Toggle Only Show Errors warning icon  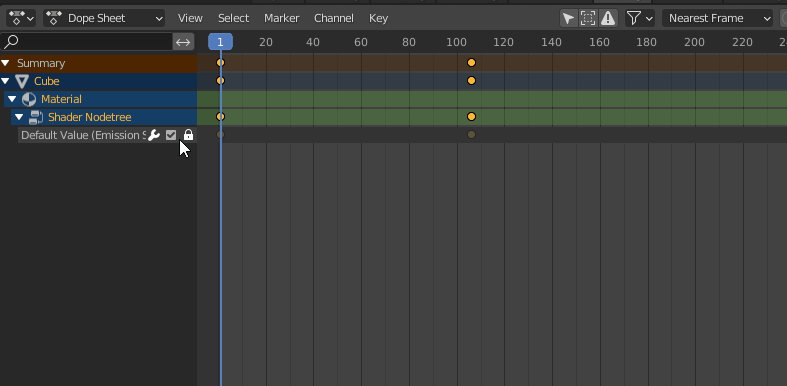[x=608, y=19]
